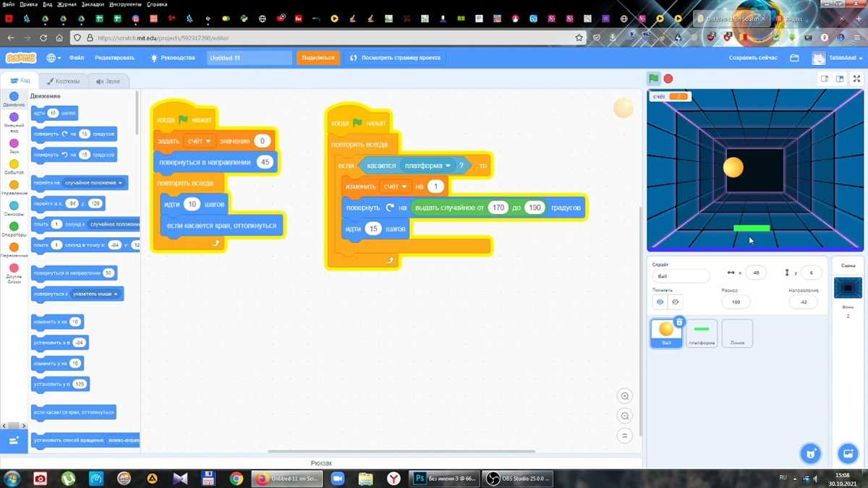
Task: Open the language globe dropdown
Action: pyautogui.click(x=54, y=58)
